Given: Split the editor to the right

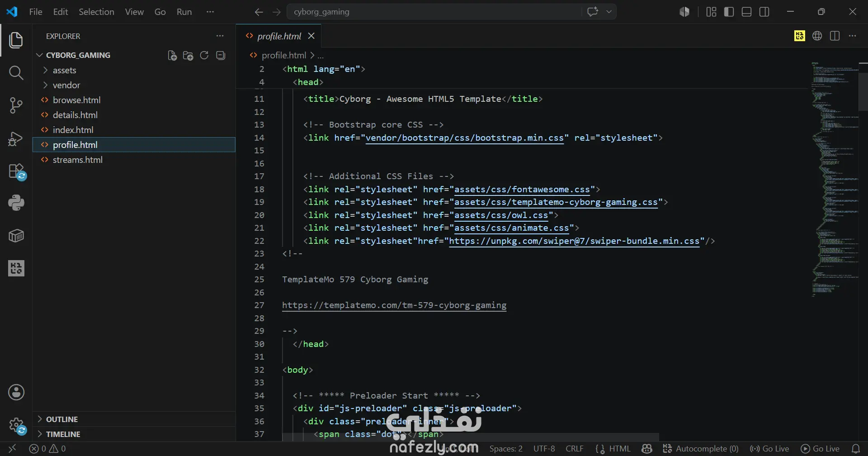Looking at the screenshot, I should tap(835, 36).
